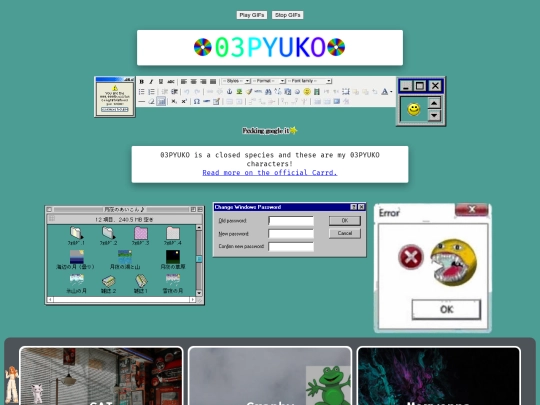Click the eraser remove formatting icon
Screen dimensions: 540x405
151,101
